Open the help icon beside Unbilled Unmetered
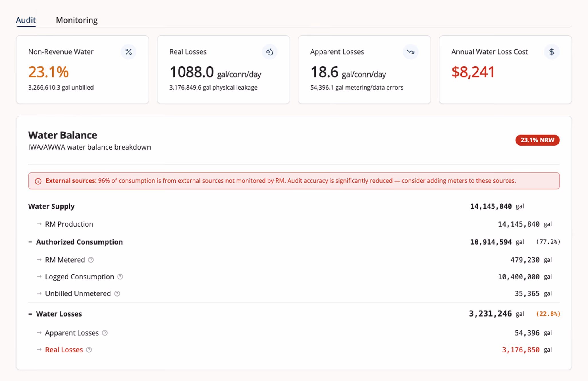This screenshot has height=381, width=588. 117,293
